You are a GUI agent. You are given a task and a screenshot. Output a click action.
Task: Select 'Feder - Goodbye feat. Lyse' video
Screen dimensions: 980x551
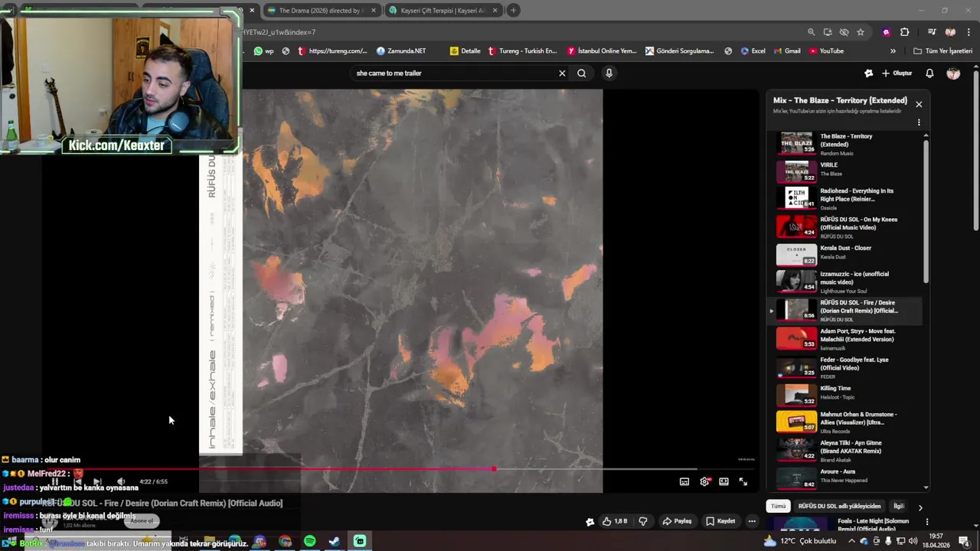point(848,367)
